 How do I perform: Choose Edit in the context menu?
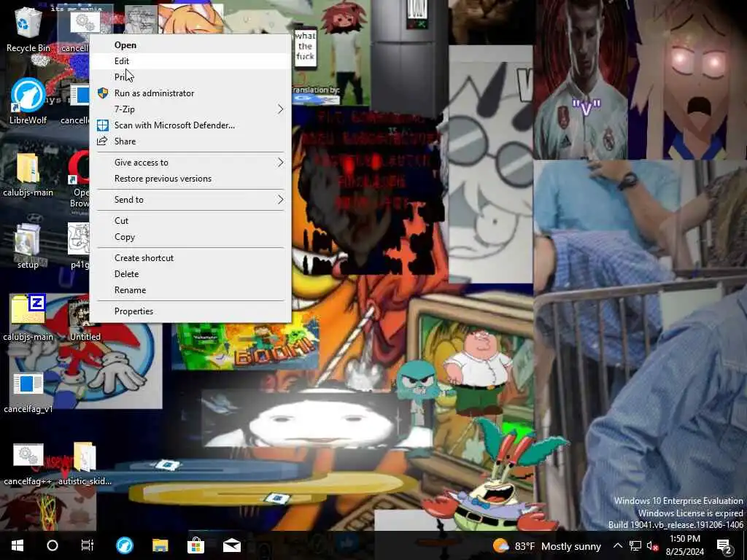pos(190,61)
